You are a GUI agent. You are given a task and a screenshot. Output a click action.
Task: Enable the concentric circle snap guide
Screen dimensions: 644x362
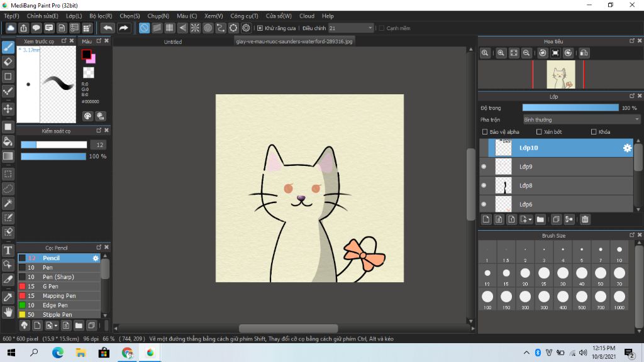coord(208,28)
